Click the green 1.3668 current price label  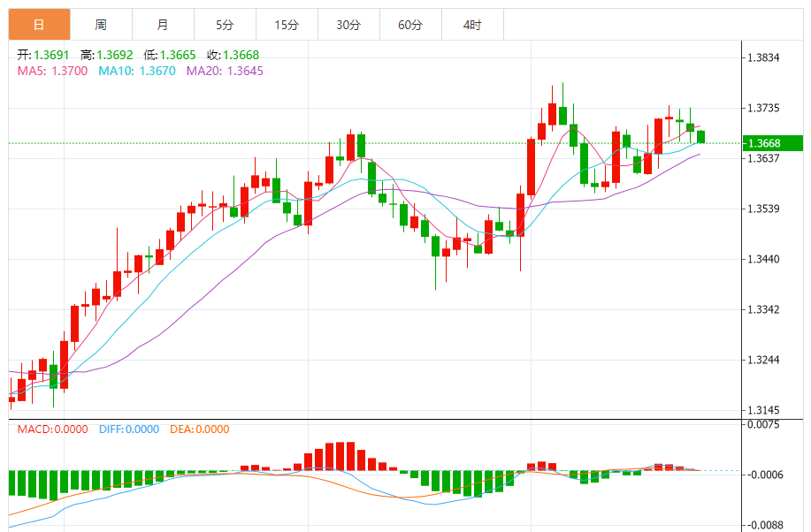[x=773, y=143]
